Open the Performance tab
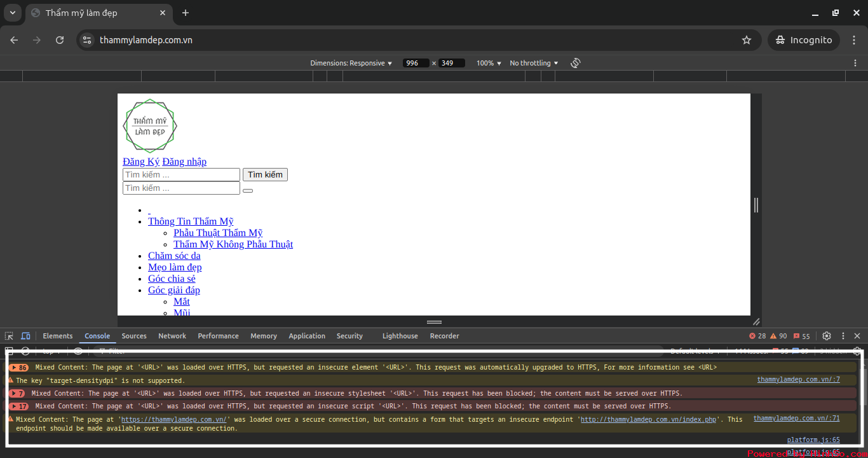Viewport: 868px width, 458px height. click(218, 336)
